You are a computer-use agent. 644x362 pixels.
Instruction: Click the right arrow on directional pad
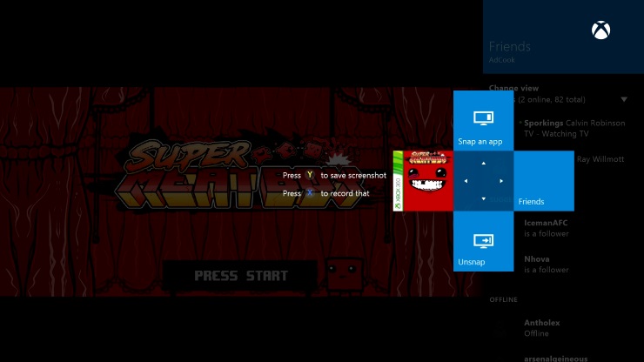point(501,181)
